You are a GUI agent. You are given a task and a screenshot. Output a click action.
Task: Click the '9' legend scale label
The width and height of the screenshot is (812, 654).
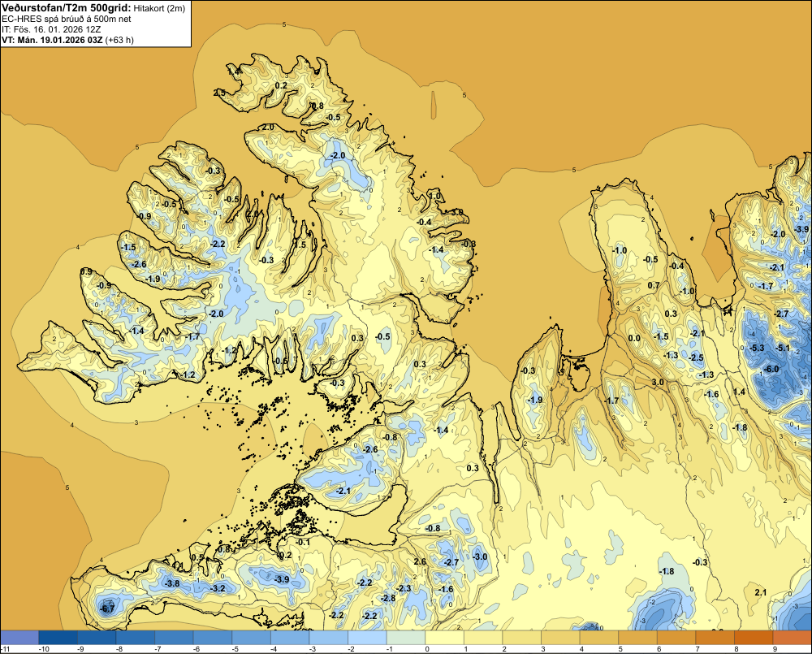pos(775,649)
